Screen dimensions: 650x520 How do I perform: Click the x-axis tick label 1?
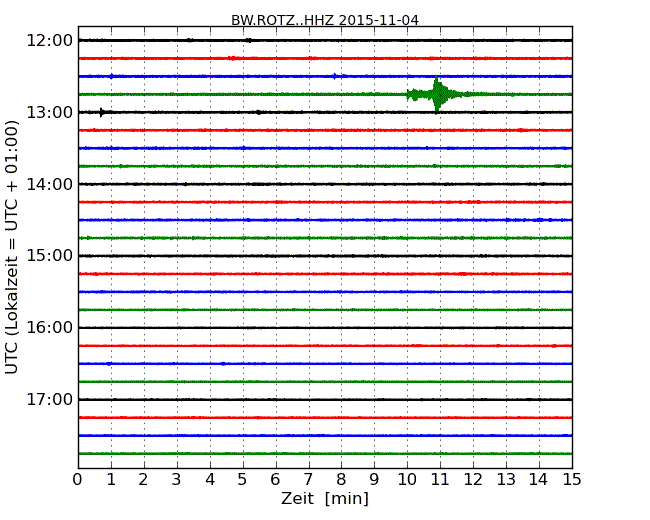click(111, 480)
